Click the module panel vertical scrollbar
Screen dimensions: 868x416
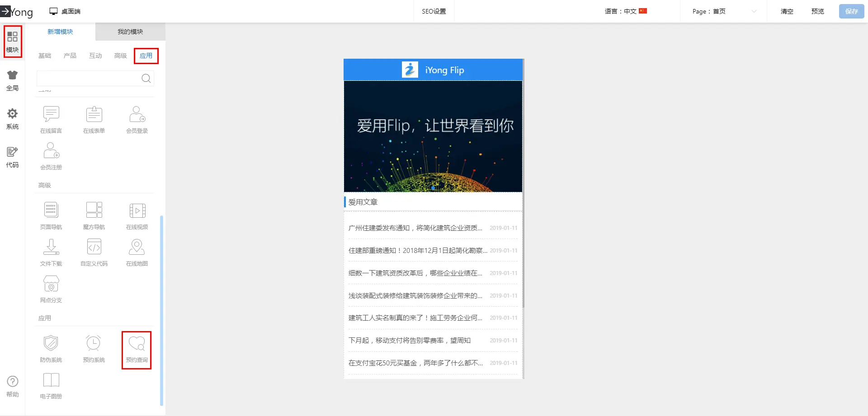tap(161, 311)
